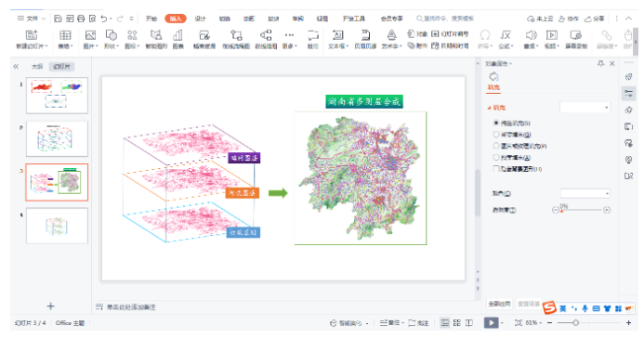This screenshot has height=338, width=644.
Task: Collapse the slide thumbnail panel
Action: 16,67
